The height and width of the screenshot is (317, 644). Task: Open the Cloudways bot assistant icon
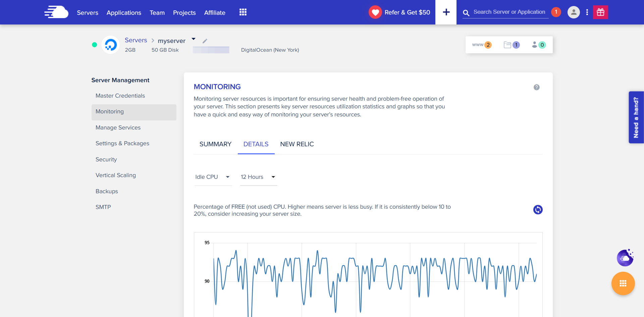625,258
